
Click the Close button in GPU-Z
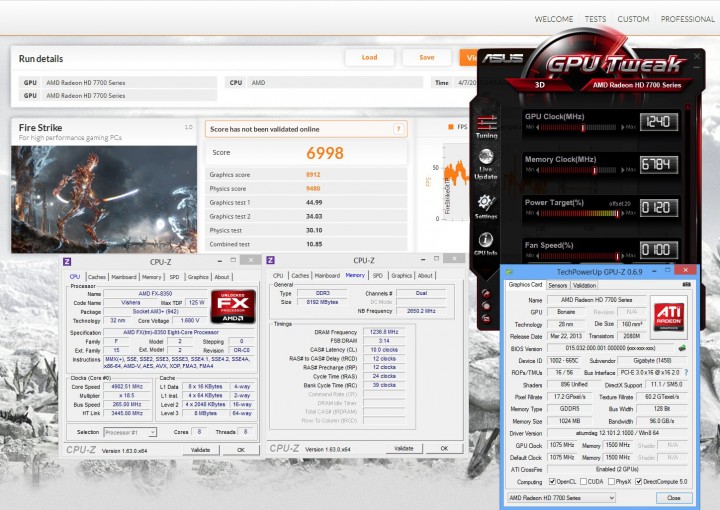674,498
